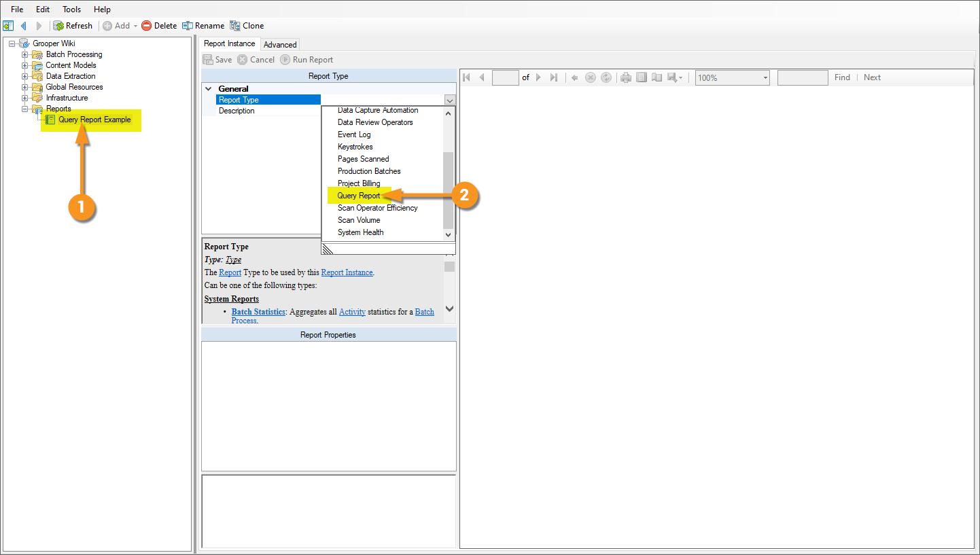Click the print icon in report viewer

626,77
